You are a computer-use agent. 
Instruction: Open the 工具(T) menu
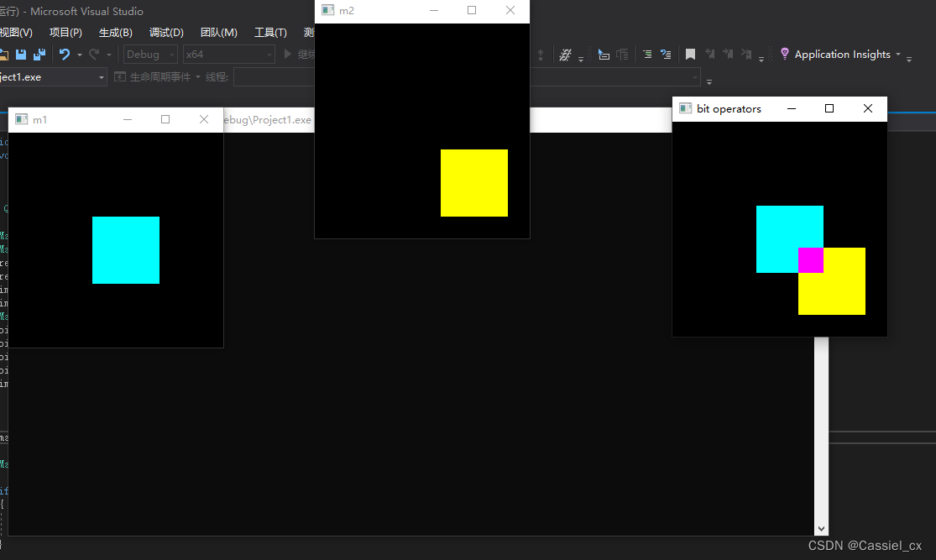(x=270, y=32)
